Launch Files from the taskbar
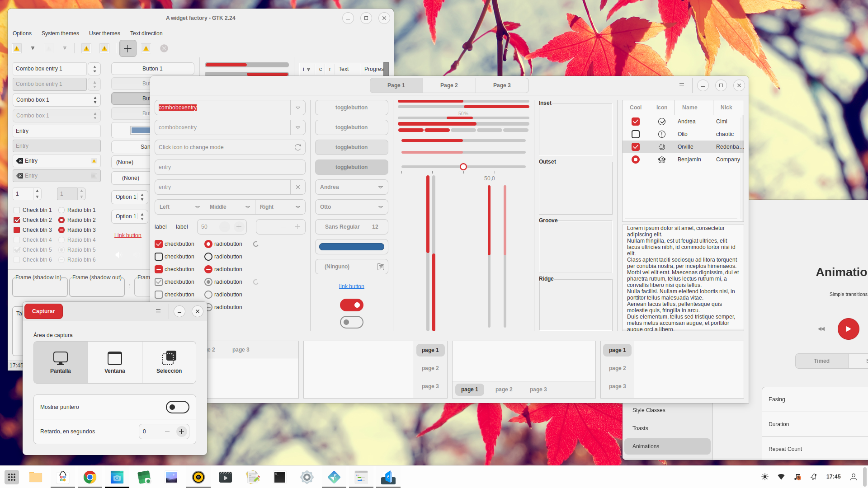This screenshot has width=868, height=488. (36, 477)
